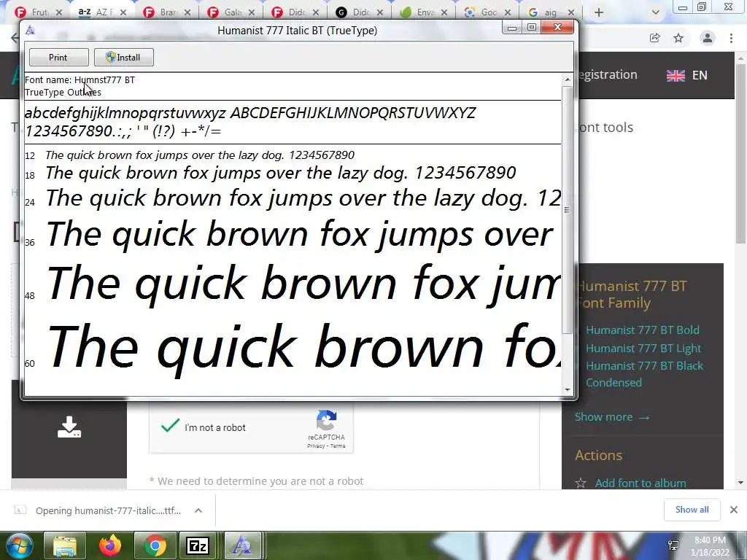Open EN language selector with flag

[686, 75]
